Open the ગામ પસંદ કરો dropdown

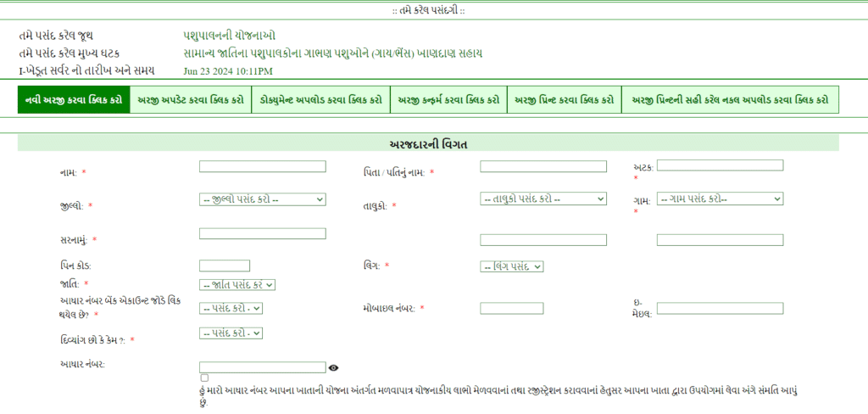click(721, 199)
